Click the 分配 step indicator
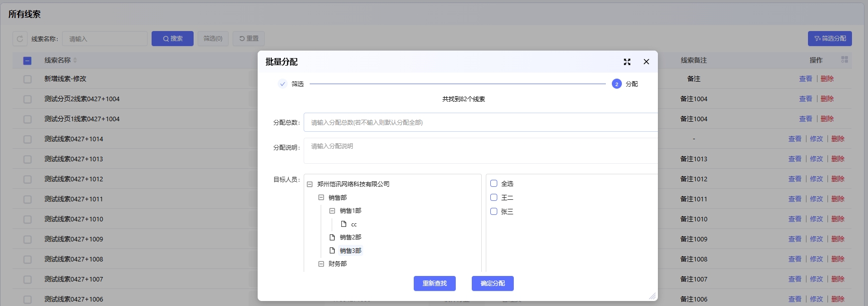The width and height of the screenshot is (868, 306). (x=617, y=84)
